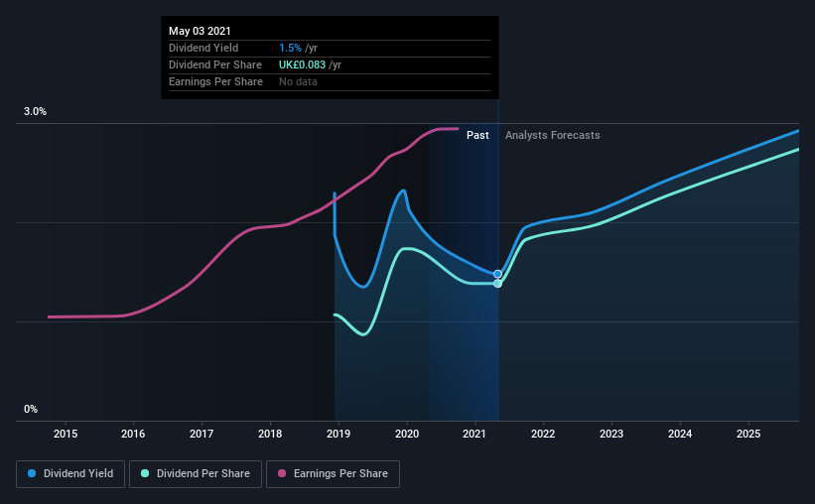The width and height of the screenshot is (815, 504).
Task: Toggle the Dividend Yield legend button
Action: click(x=70, y=474)
